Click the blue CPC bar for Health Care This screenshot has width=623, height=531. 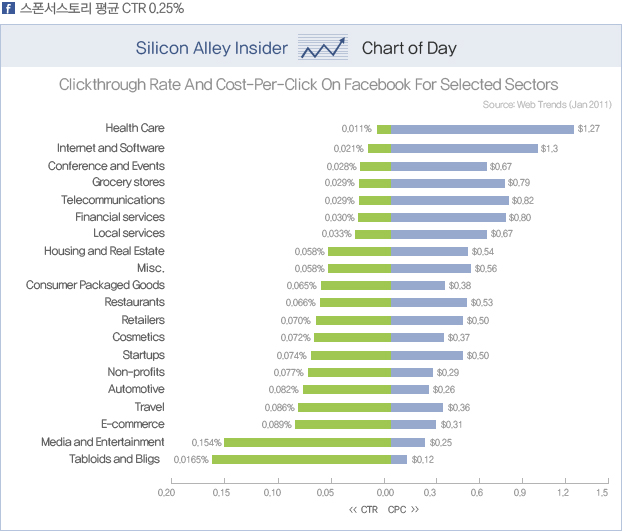tap(482, 129)
